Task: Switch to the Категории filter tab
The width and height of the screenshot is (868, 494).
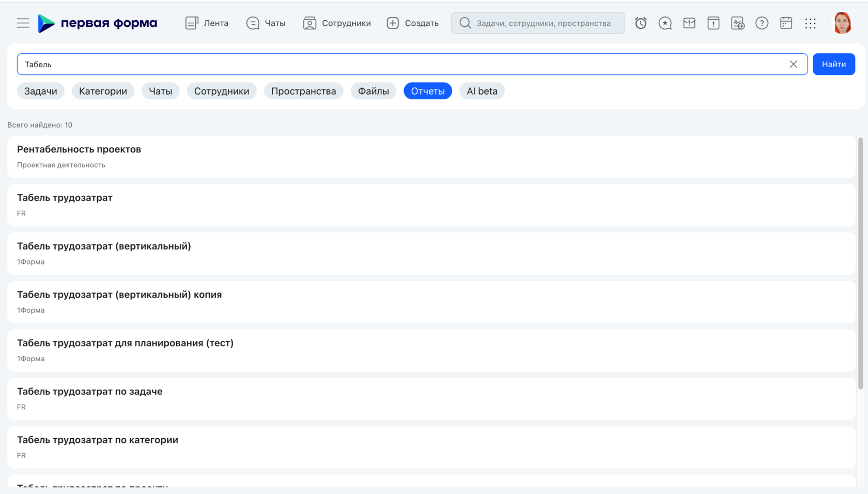Action: [103, 91]
